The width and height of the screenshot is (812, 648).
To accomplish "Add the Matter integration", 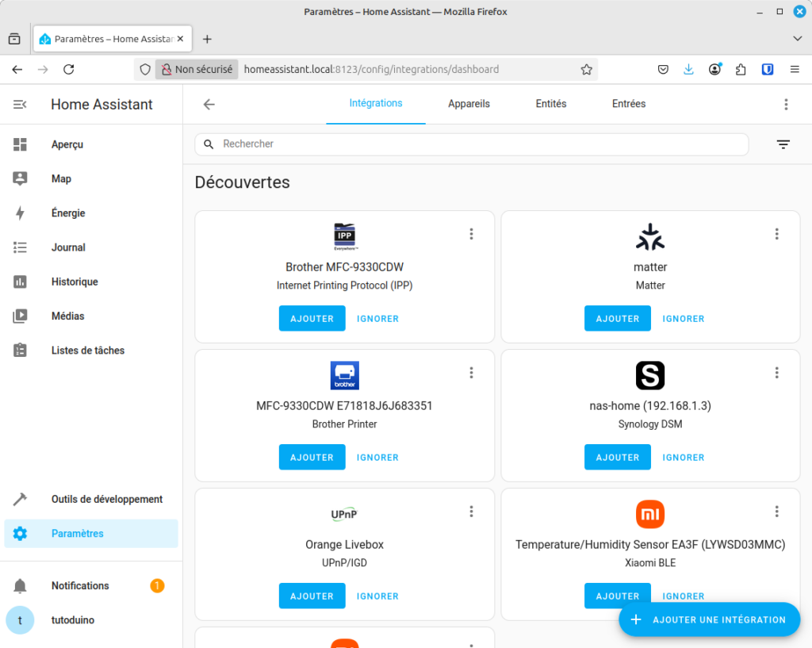I will [618, 319].
